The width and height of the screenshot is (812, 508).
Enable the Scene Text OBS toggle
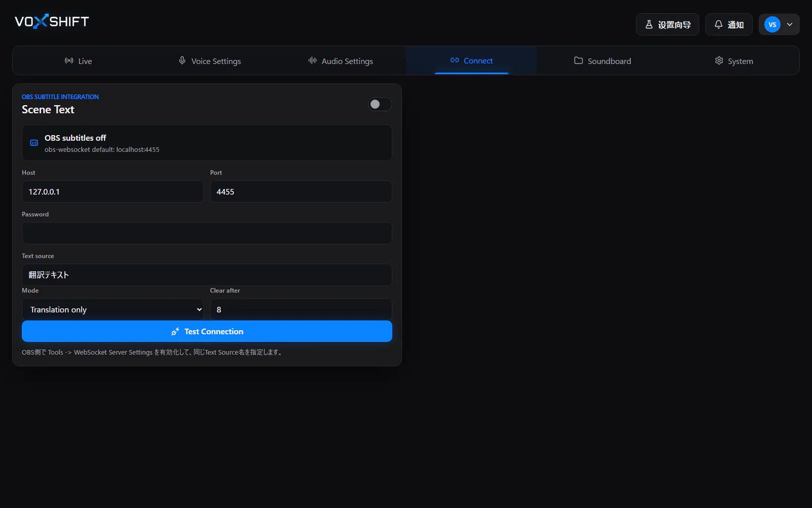click(380, 104)
